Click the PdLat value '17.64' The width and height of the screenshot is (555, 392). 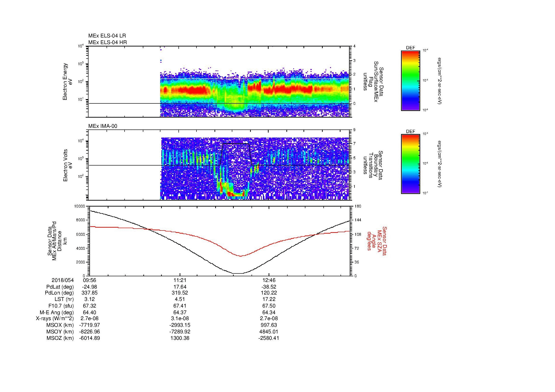pos(180,287)
